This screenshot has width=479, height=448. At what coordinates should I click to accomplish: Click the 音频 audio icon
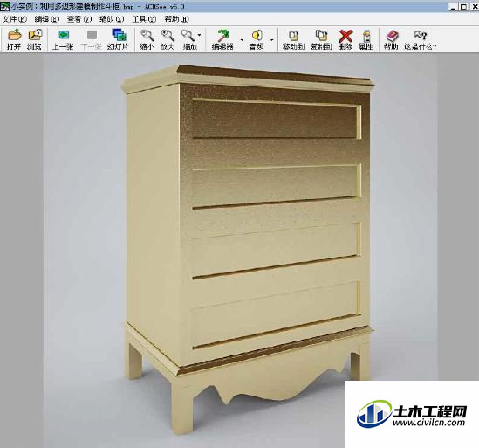257,39
